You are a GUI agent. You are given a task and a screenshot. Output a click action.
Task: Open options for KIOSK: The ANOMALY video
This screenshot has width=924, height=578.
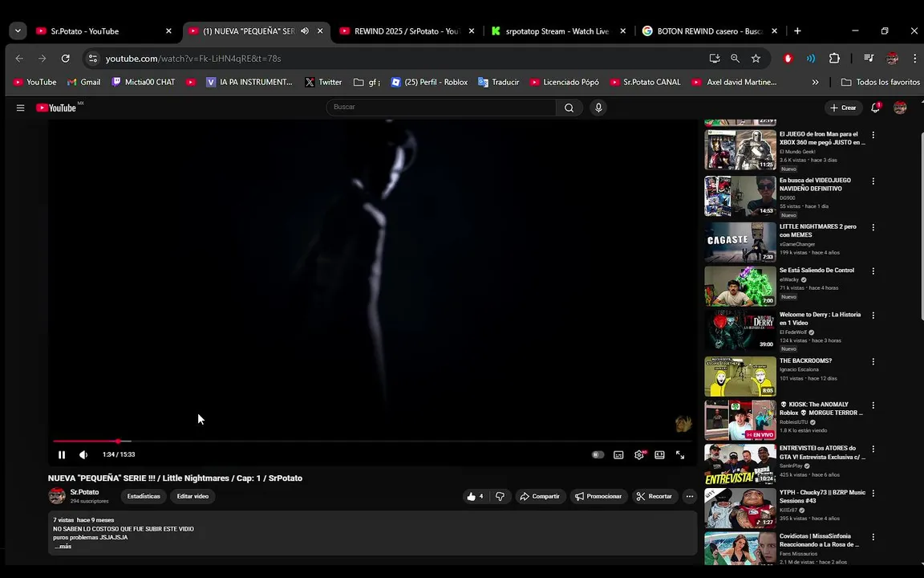[873, 405]
